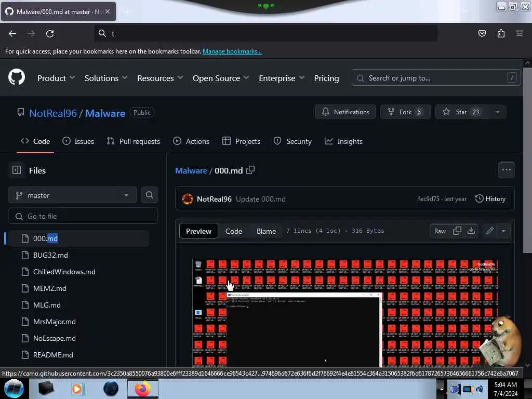Collapse file tree with the side panel icon

17,170
